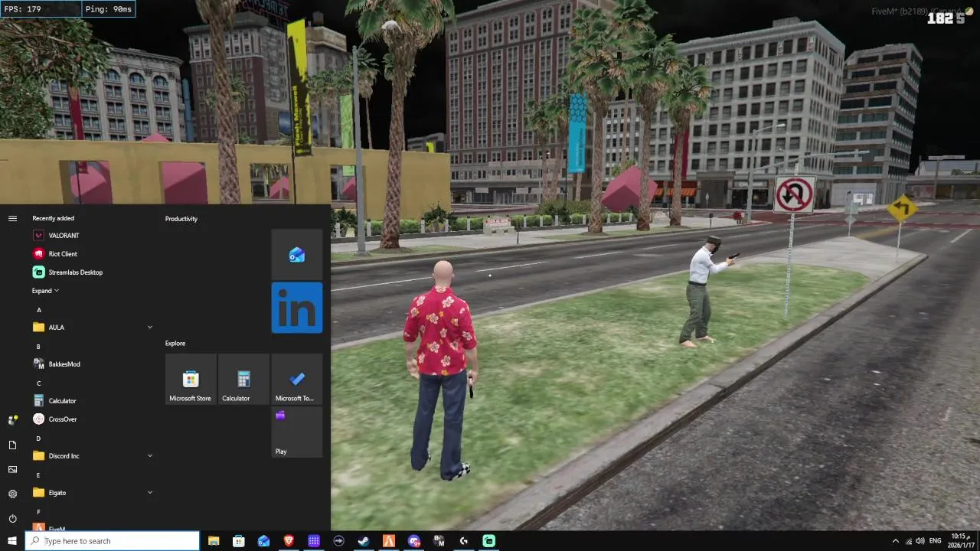Image resolution: width=980 pixels, height=551 pixels.
Task: Open Streamlabs Desktop in Start menu list
Action: pyautogui.click(x=92, y=272)
